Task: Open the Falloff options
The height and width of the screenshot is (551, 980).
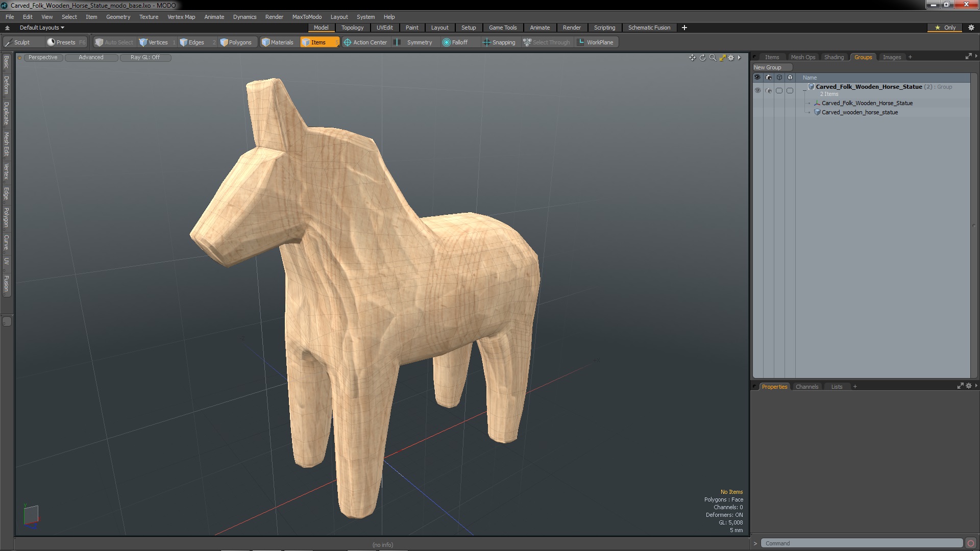Action: pos(459,42)
